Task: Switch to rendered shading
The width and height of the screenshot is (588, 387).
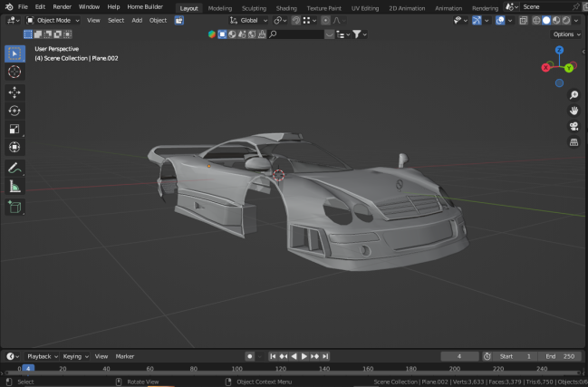Action: [x=566, y=20]
